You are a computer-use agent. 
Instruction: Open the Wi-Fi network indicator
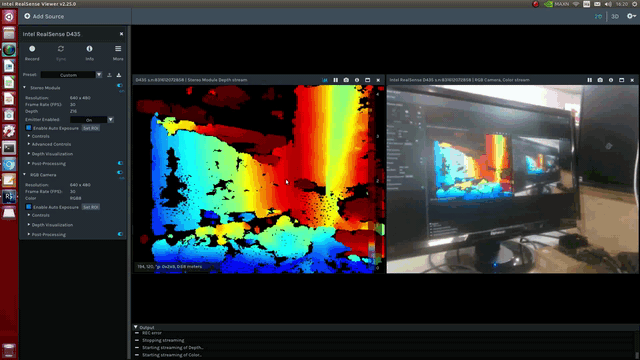click(576, 4)
